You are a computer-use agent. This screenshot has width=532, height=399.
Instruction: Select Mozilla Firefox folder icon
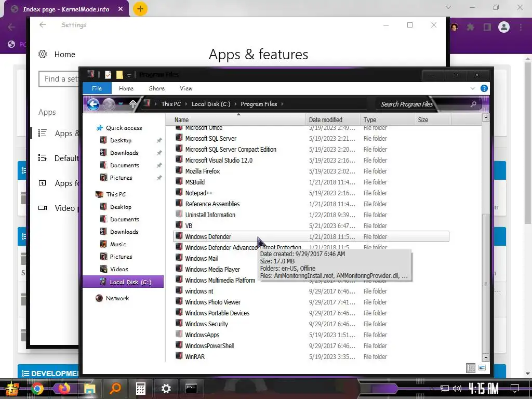[x=179, y=170]
